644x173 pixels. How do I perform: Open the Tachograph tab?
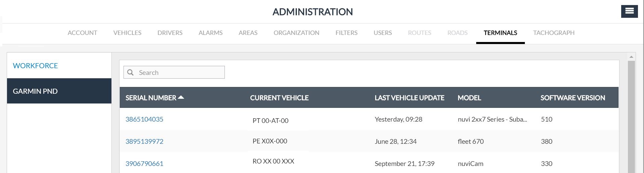554,33
